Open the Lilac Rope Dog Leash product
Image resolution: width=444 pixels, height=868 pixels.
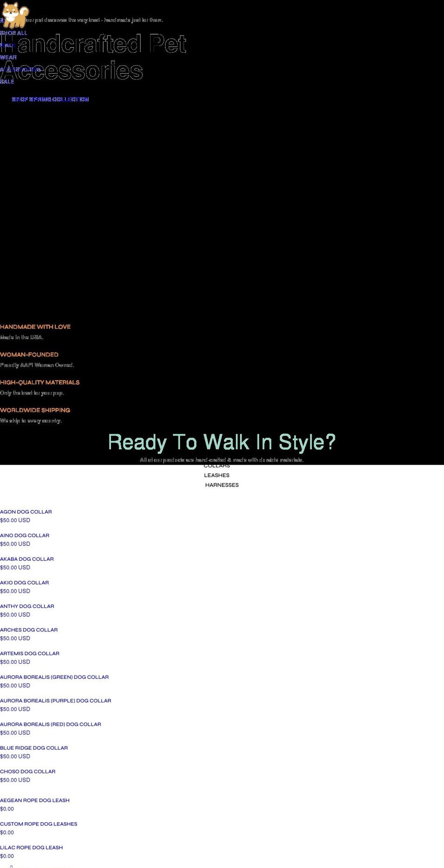[31, 848]
